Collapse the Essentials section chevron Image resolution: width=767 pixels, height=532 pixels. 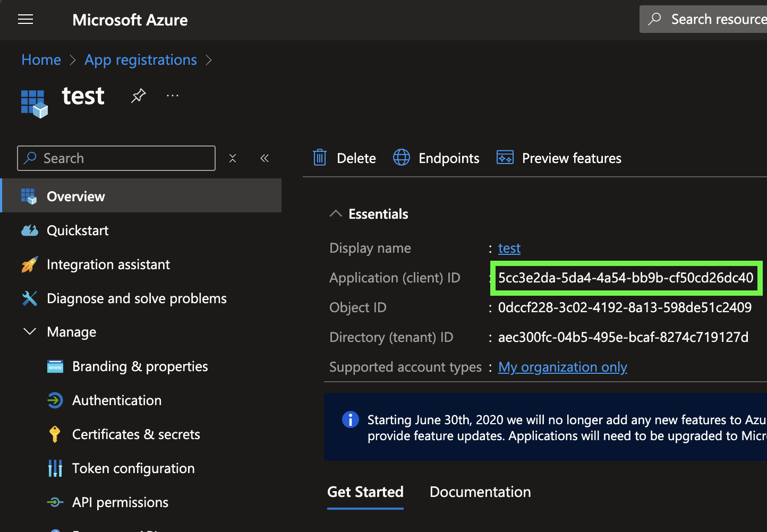click(336, 213)
